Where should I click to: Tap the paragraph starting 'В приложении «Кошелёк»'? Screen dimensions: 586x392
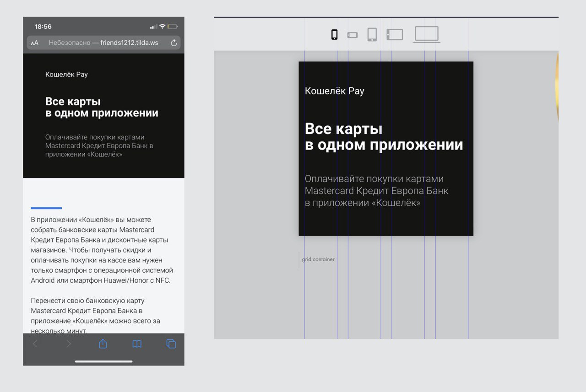pos(102,250)
